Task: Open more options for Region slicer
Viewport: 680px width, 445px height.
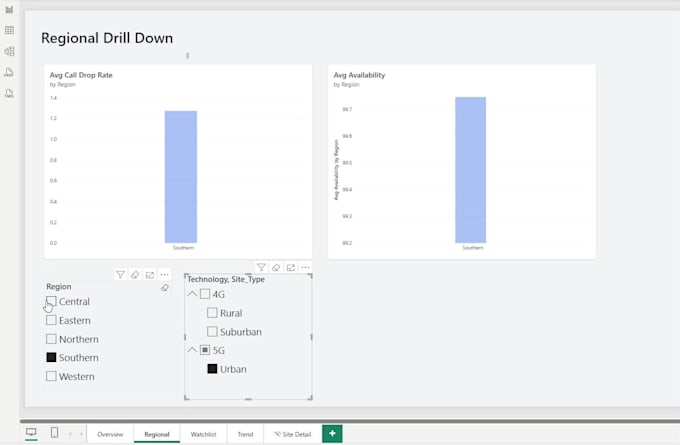Action: pos(164,275)
